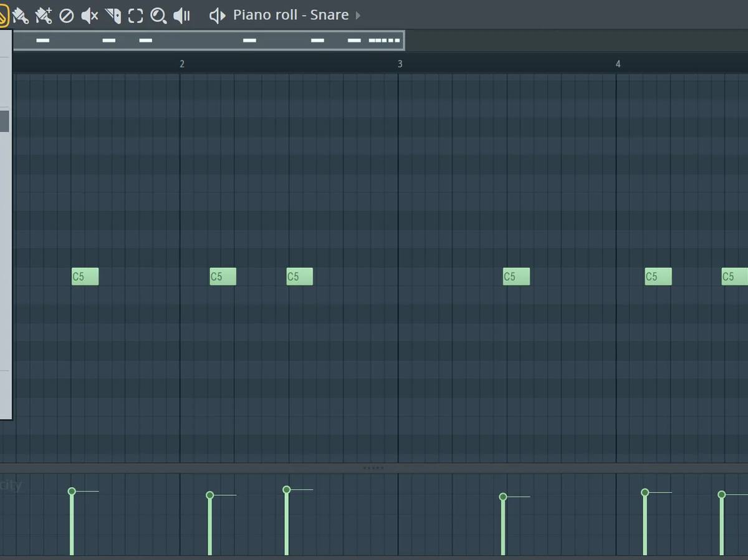Screen dimensions: 748x560
Task: Select the second C5 note in bar 2
Action: click(299, 276)
